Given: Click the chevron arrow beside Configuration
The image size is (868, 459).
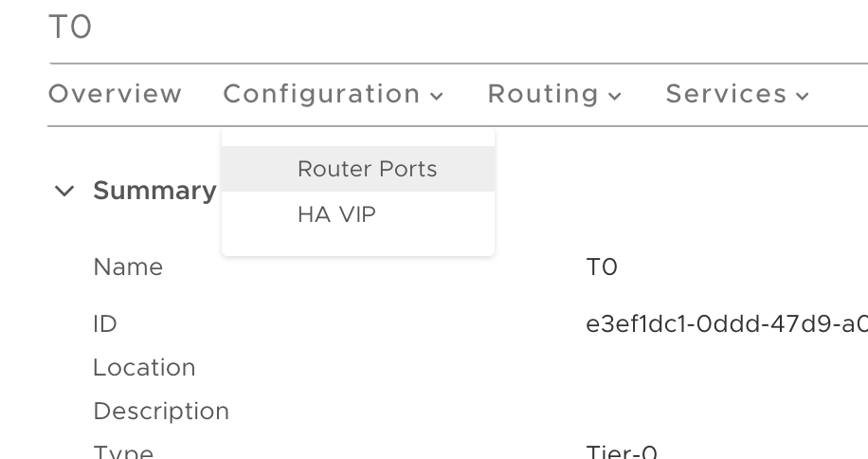Looking at the screenshot, I should [437, 96].
